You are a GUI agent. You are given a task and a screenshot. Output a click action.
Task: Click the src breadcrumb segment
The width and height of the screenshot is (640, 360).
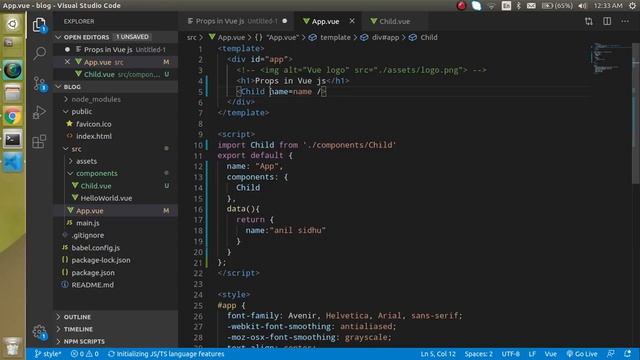(191, 37)
